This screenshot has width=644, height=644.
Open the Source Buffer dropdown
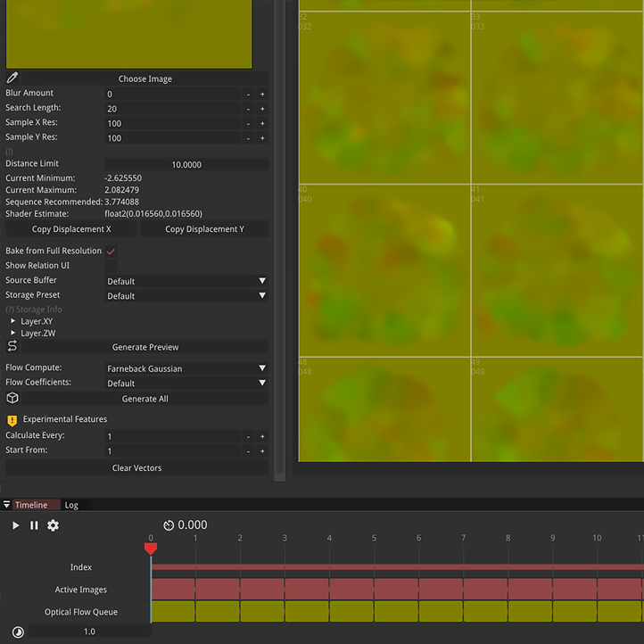pyautogui.click(x=186, y=281)
